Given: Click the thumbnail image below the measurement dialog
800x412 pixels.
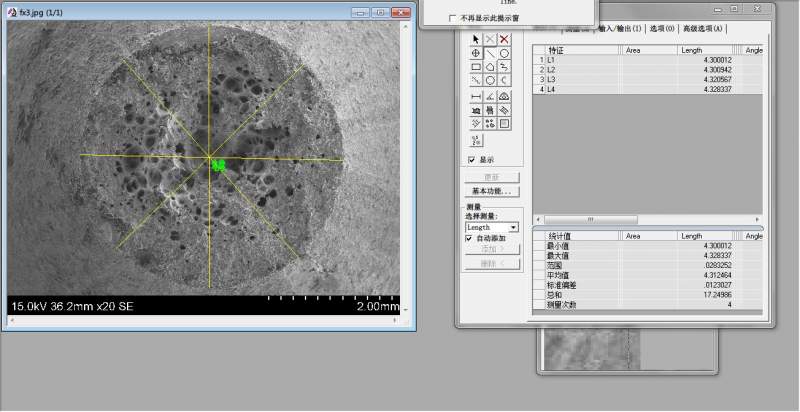Looking at the screenshot, I should (592, 349).
